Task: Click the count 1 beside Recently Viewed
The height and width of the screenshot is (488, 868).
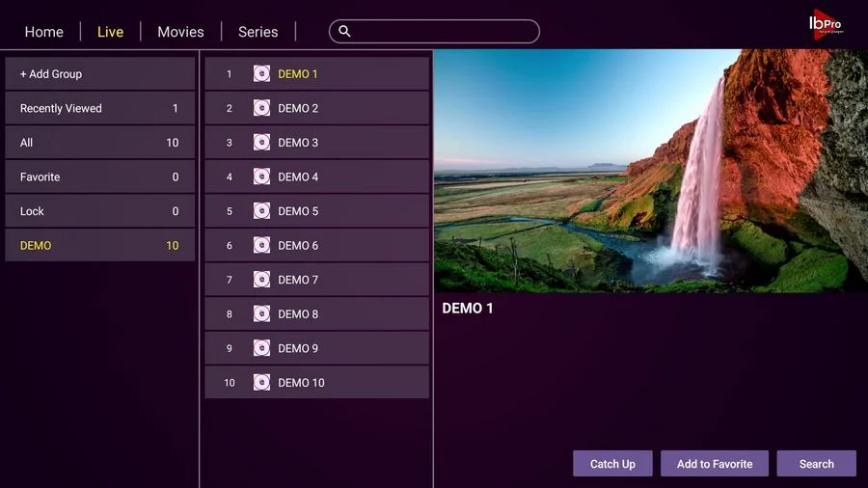Action: click(x=175, y=108)
